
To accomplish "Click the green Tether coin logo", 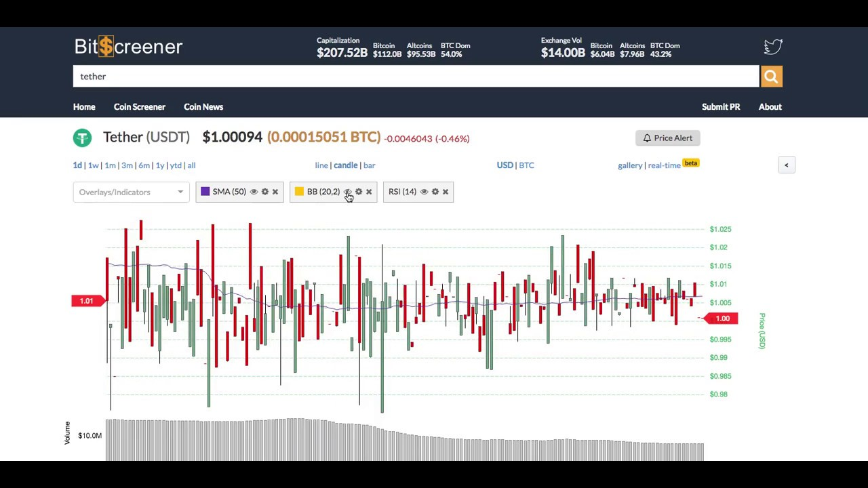I will [x=82, y=138].
